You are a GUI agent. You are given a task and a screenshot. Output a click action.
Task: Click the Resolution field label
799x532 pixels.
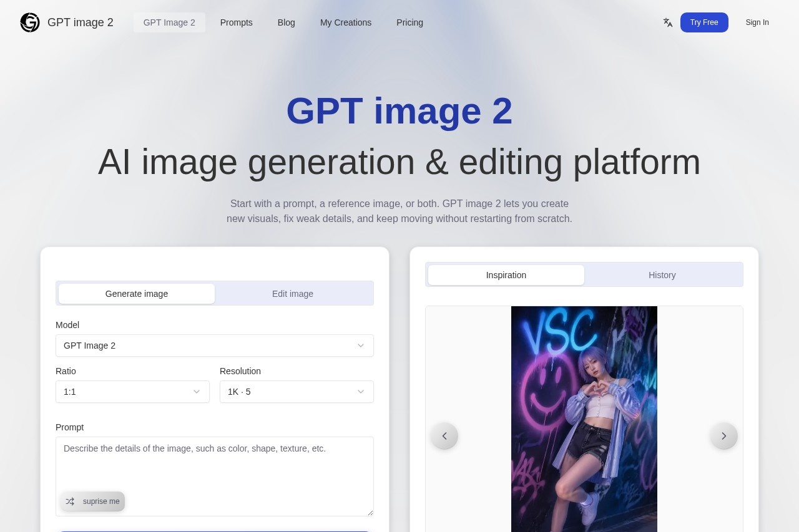tap(240, 371)
